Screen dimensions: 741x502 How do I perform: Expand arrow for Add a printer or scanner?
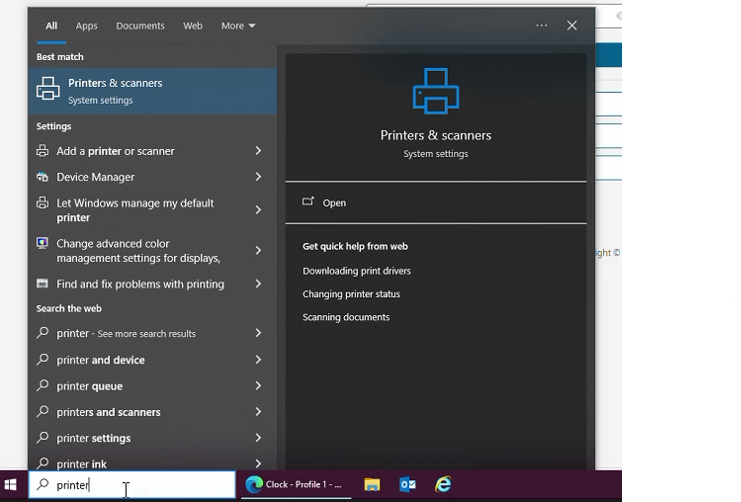coord(258,151)
